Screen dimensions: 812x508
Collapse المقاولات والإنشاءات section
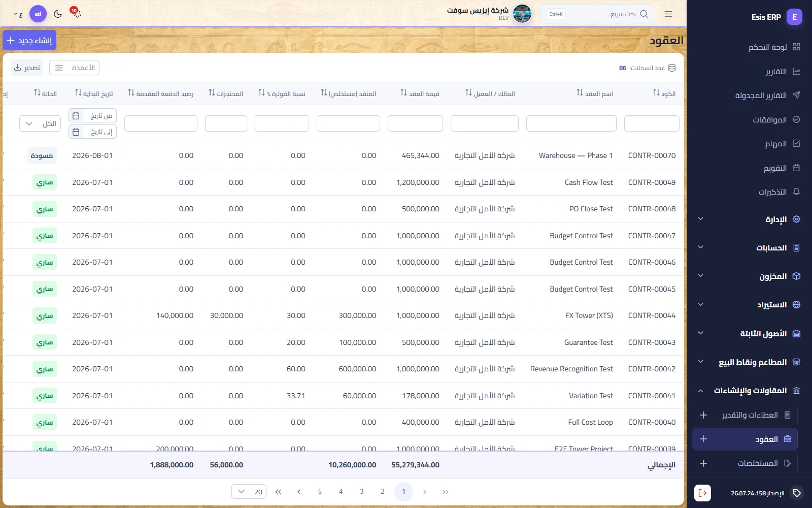coord(749,390)
